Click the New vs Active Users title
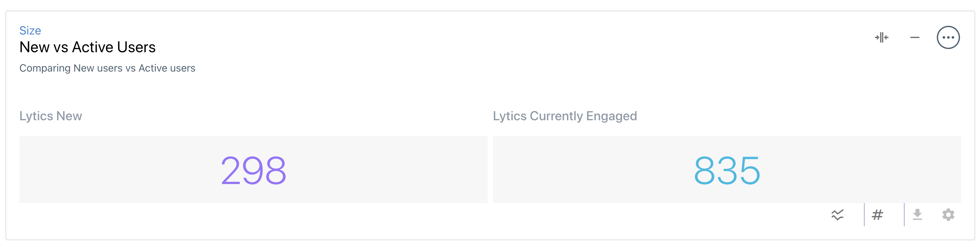This screenshot has width=980, height=245. pyautogui.click(x=87, y=47)
